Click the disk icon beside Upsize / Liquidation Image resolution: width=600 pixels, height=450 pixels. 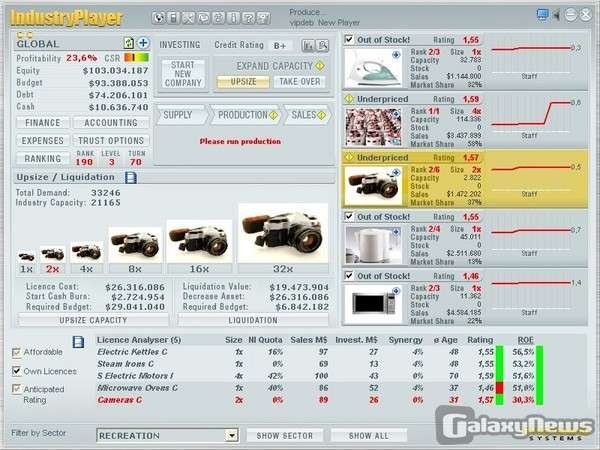pos(131,177)
